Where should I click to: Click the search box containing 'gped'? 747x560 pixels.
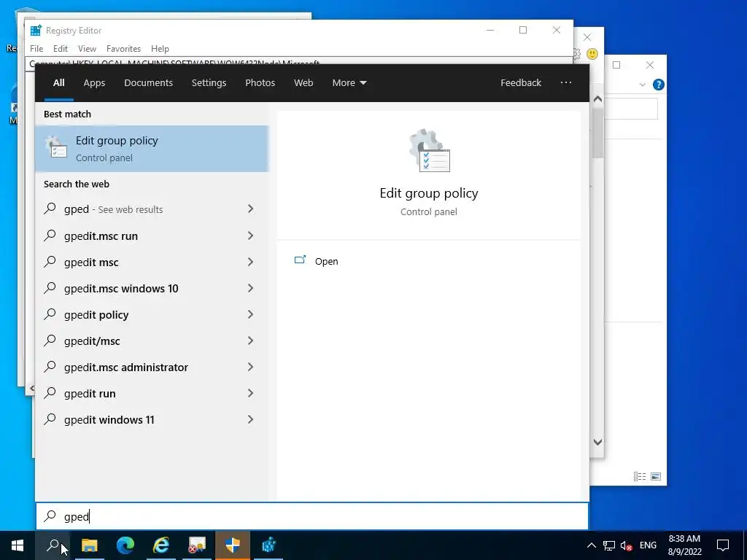(x=312, y=516)
